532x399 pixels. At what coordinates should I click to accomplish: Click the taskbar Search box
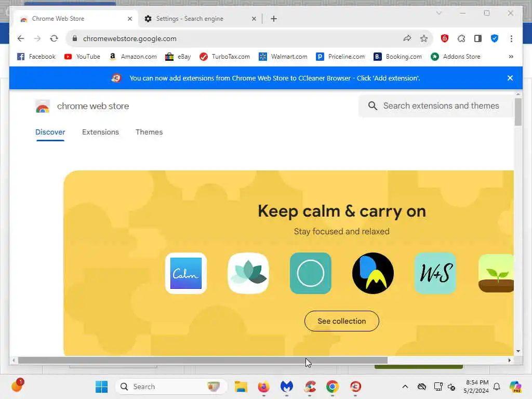pos(171,387)
